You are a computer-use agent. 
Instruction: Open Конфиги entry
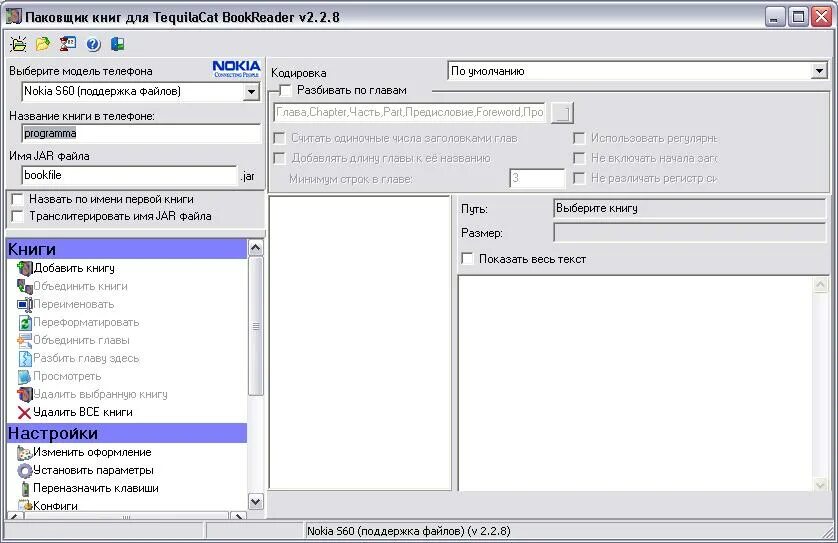(x=55, y=506)
